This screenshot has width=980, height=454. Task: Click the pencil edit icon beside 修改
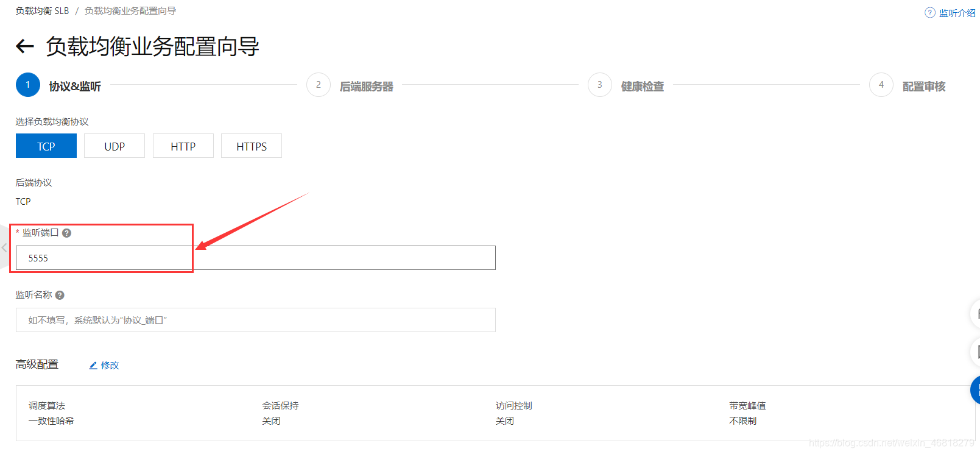click(93, 366)
